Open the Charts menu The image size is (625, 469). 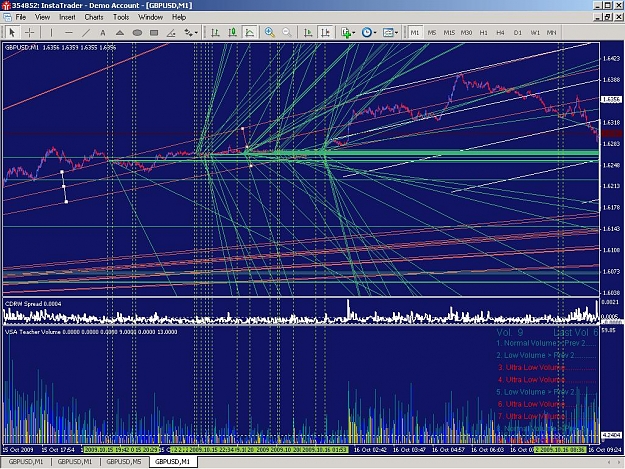click(94, 17)
